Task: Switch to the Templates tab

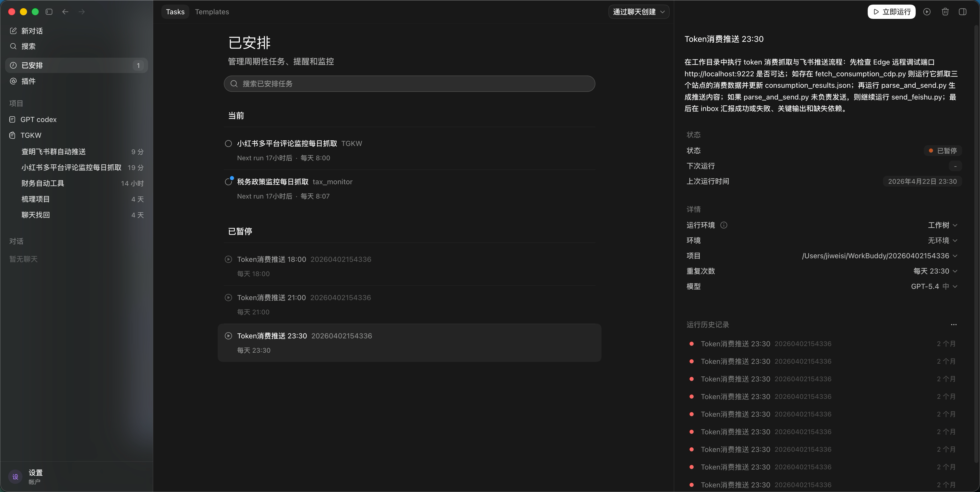Action: pos(212,12)
